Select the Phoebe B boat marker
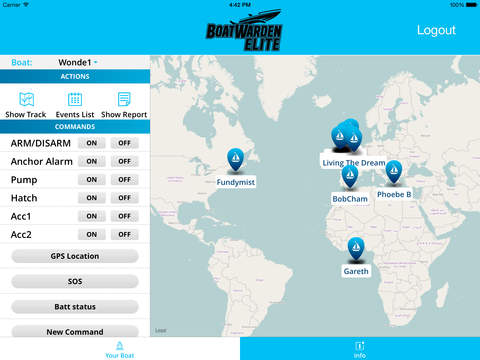 coord(394,172)
